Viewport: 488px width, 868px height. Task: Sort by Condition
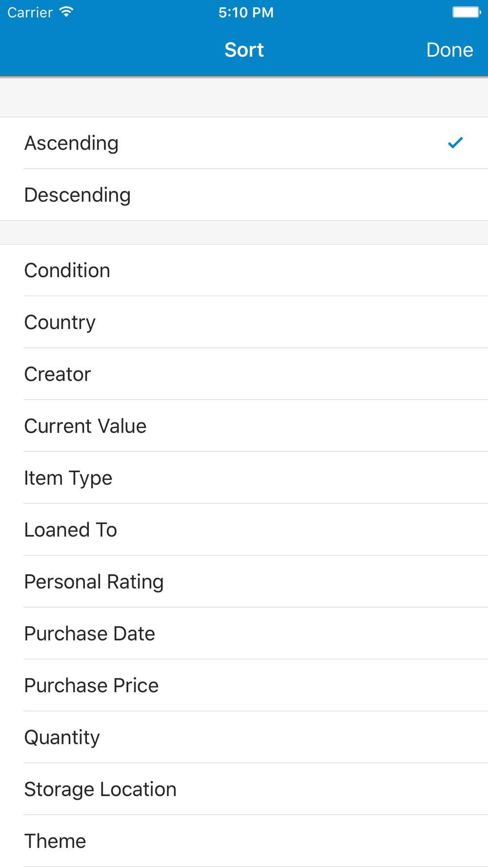pos(244,270)
